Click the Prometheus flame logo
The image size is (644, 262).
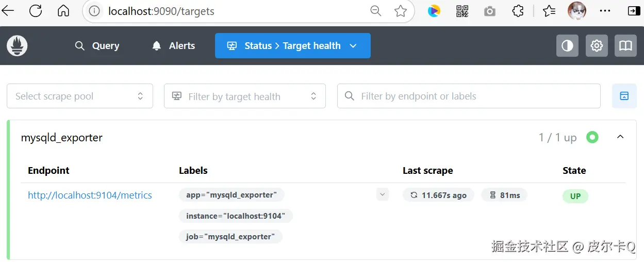[x=17, y=46]
